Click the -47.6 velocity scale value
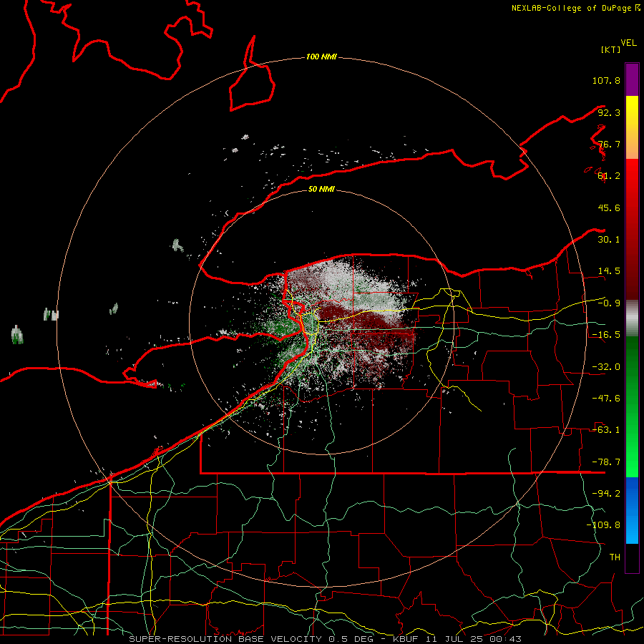This screenshot has width=644, height=644. point(606,399)
